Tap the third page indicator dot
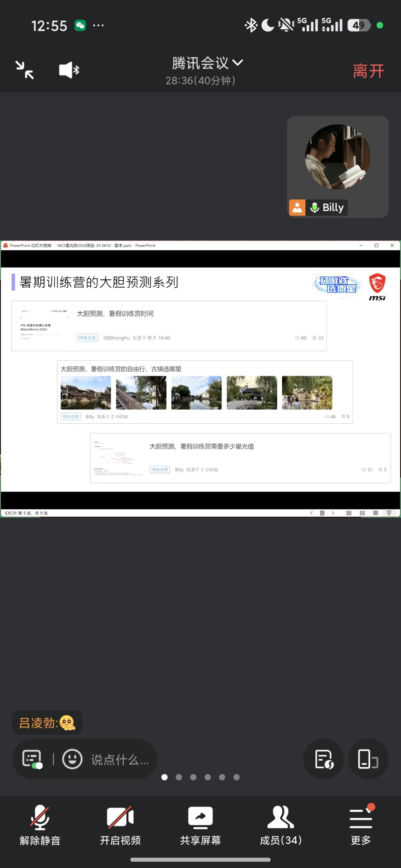 193,777
